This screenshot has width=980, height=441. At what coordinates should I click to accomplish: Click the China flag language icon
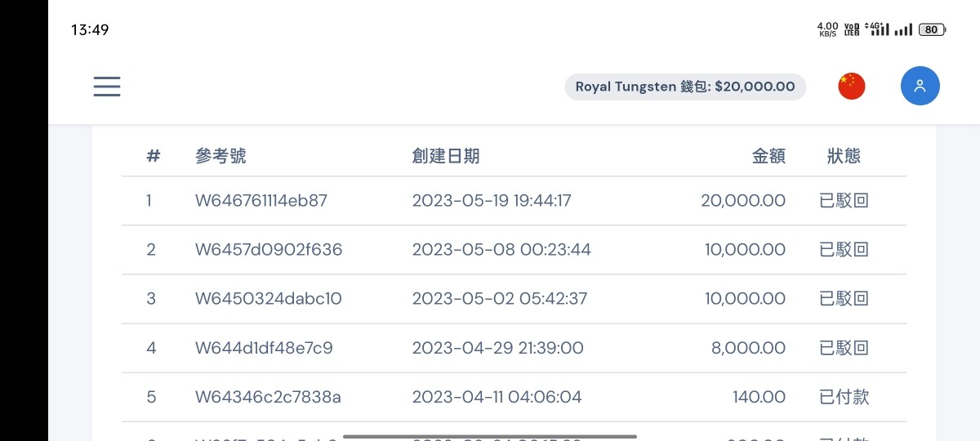click(851, 87)
